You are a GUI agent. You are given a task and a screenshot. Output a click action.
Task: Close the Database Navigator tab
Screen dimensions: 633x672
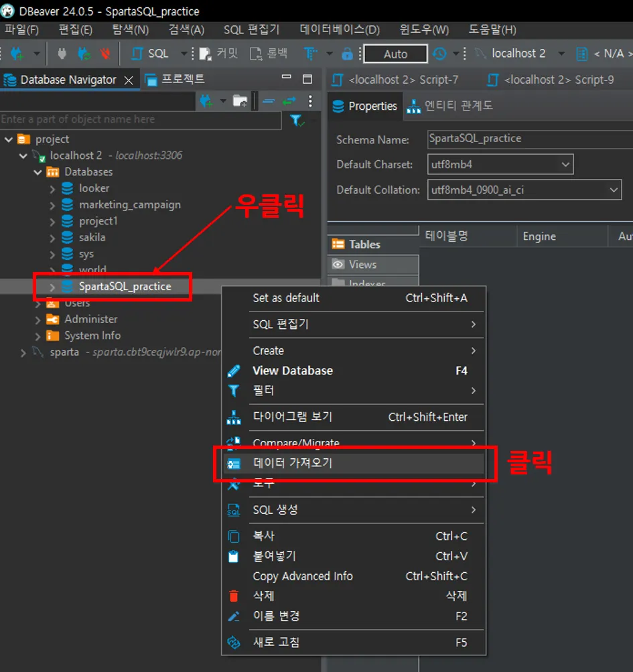pos(128,80)
